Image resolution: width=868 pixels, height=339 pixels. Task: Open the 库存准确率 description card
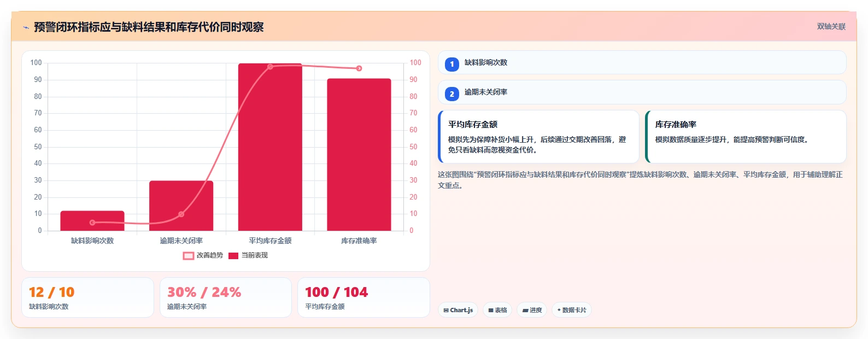coord(746,137)
